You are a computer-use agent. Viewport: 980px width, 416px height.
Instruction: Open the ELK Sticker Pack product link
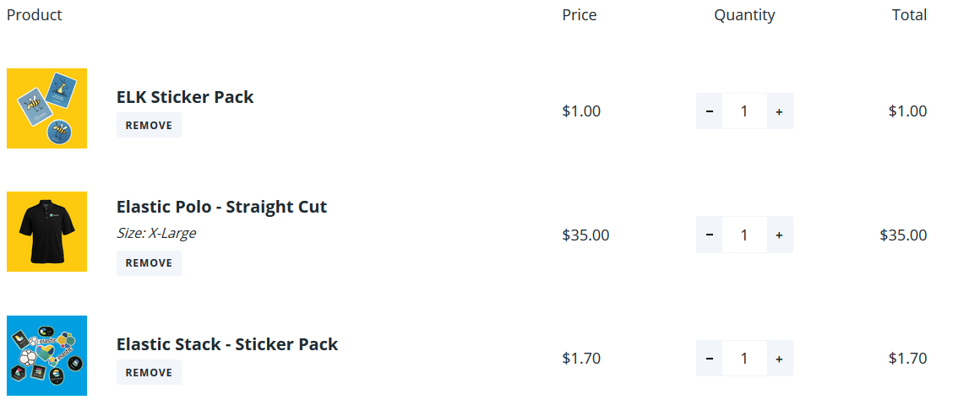coord(185,97)
